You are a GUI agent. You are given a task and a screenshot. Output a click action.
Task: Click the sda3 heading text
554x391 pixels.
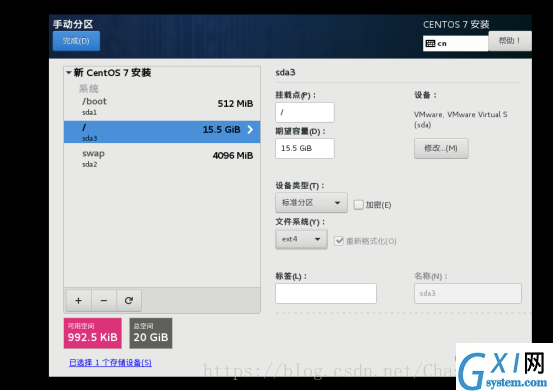[x=285, y=72]
